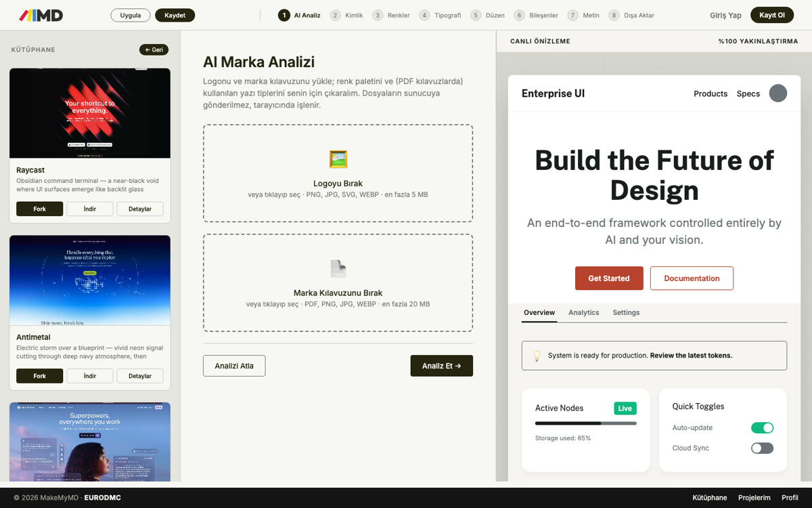Open the Overview tab in preview
Viewport: 812px width, 508px height.
tap(539, 313)
